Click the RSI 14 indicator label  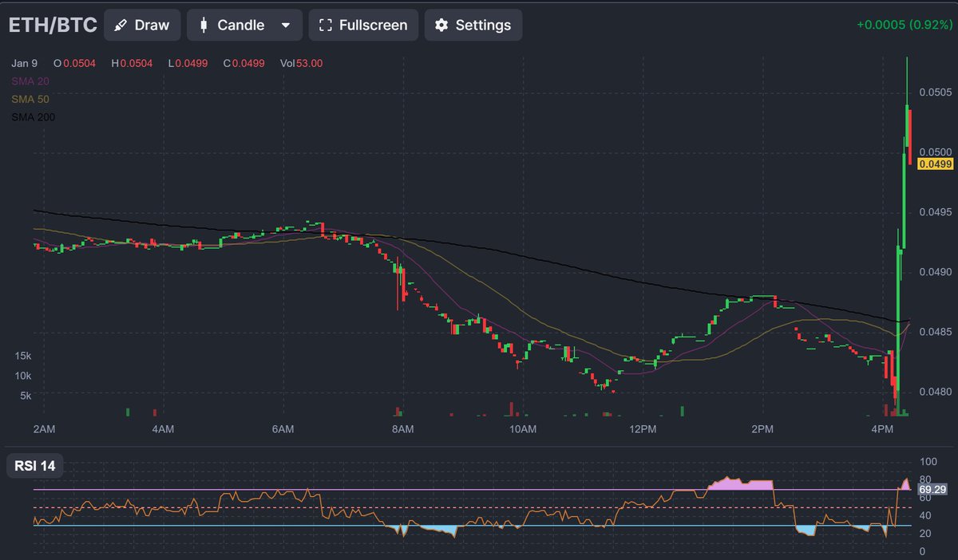35,463
